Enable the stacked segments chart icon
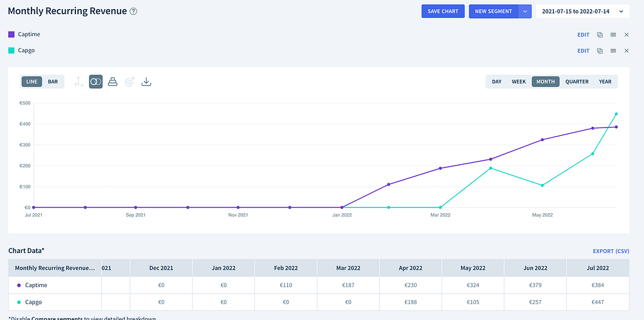The height and width of the screenshot is (320, 644). pos(113,82)
